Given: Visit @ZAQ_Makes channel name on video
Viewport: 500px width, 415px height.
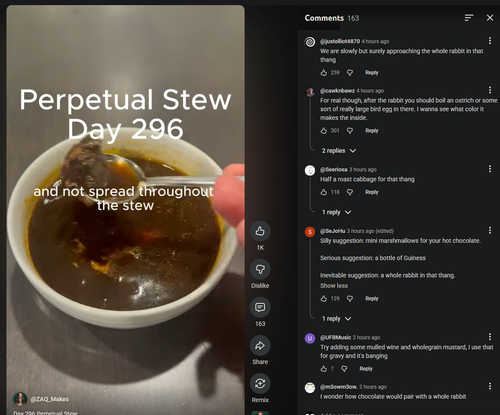Looking at the screenshot, I should point(49,399).
